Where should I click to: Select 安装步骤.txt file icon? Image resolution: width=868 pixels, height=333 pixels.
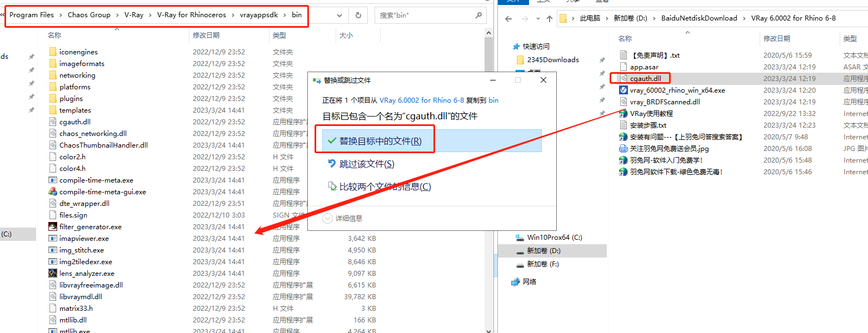623,125
